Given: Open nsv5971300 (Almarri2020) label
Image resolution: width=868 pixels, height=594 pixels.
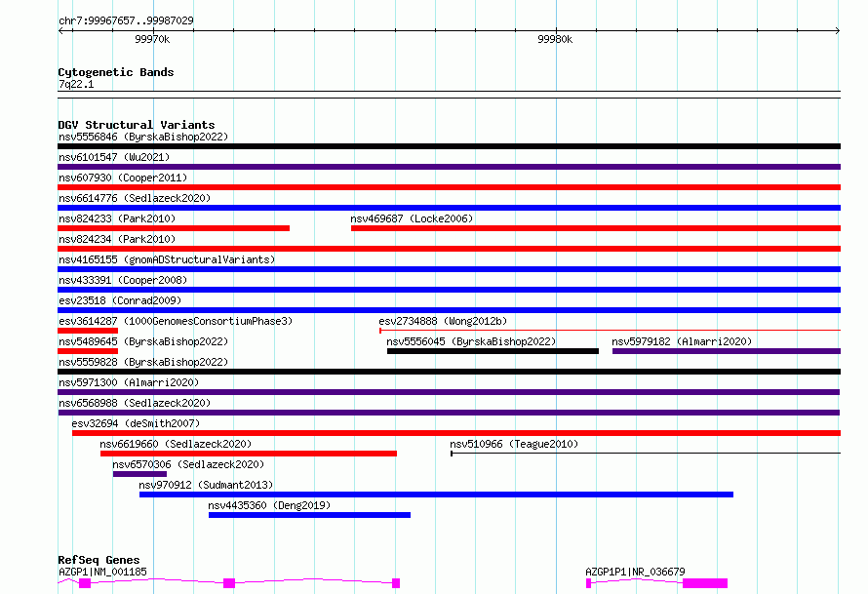Looking at the screenshot, I should [x=129, y=382].
